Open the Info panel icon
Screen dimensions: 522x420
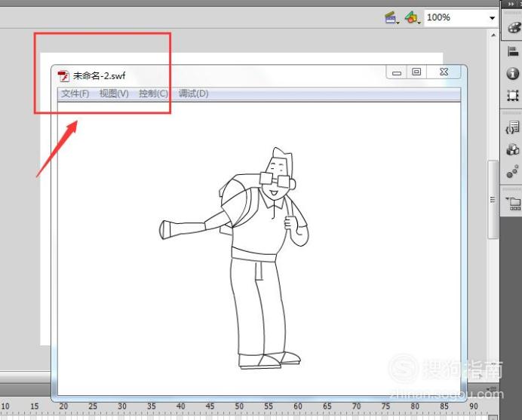click(x=513, y=73)
